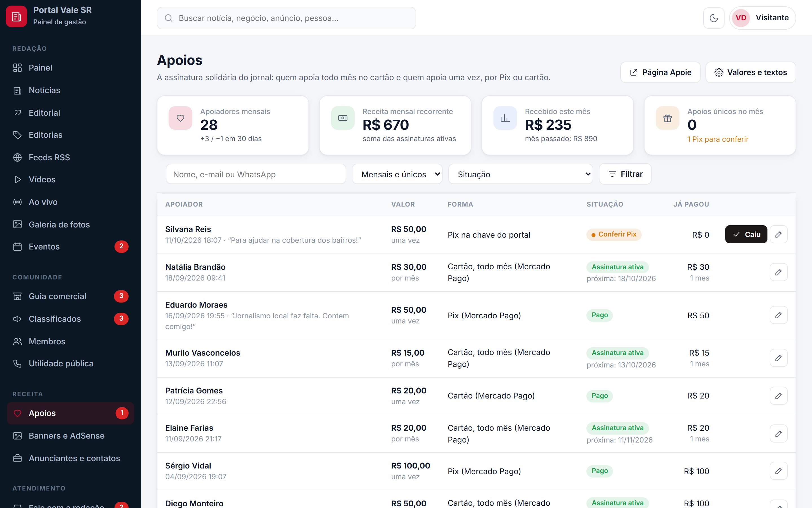
Task: Go to Membros page
Action: (x=70, y=341)
